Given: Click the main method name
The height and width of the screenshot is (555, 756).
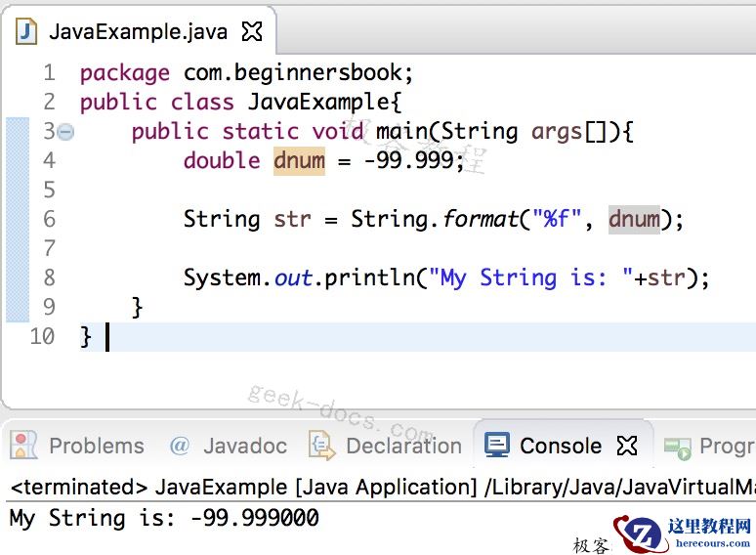Looking at the screenshot, I should pos(401,132).
